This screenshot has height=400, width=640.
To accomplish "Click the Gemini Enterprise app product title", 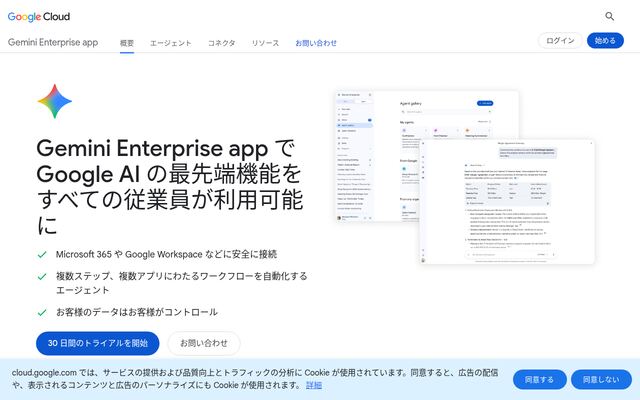I will click(x=53, y=42).
